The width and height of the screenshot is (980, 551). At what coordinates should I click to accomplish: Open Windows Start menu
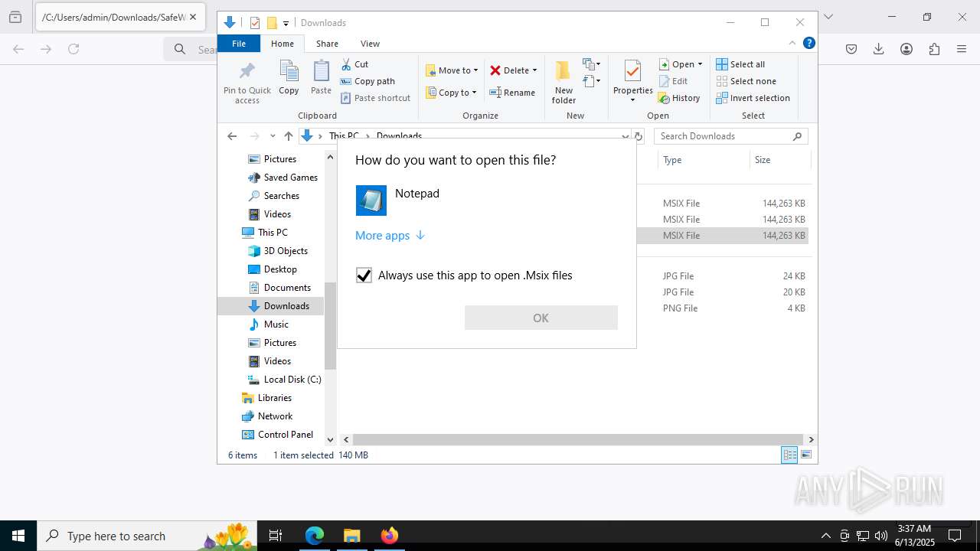click(x=18, y=536)
